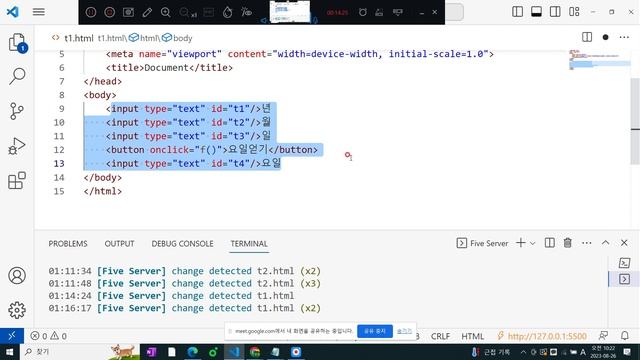Open the launch profile dropdown next to plus
The height and width of the screenshot is (360, 640).
pos(533,243)
